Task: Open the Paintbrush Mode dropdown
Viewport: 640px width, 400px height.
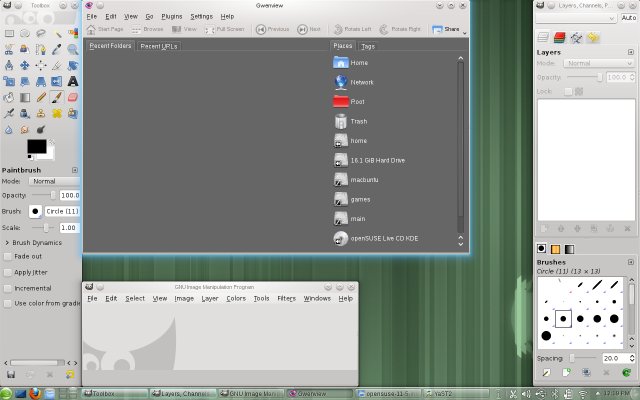Action: (53, 181)
